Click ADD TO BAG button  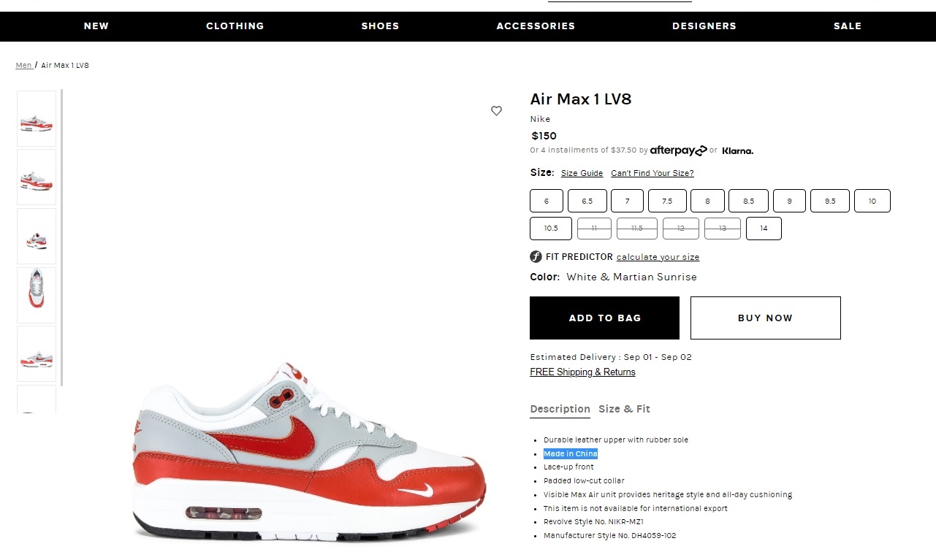coord(604,318)
